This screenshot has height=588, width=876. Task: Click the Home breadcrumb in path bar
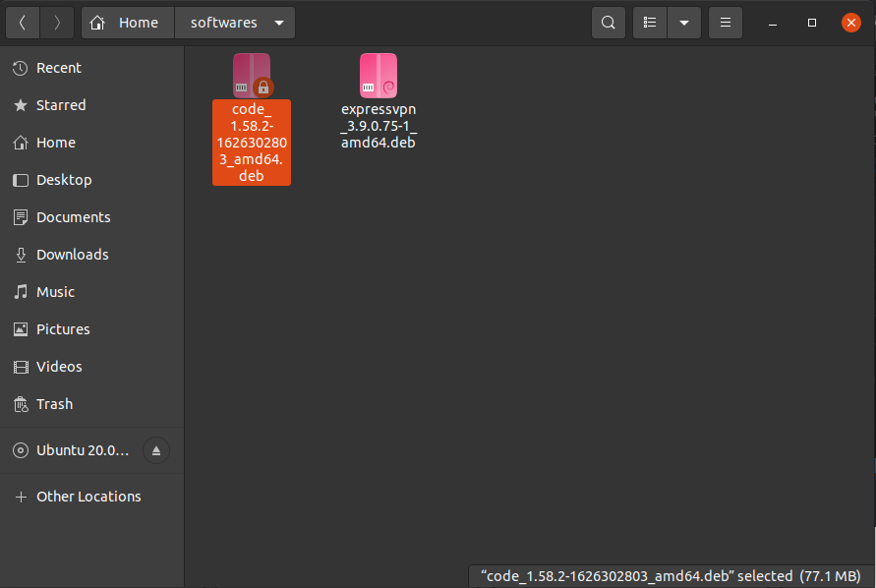[128, 23]
